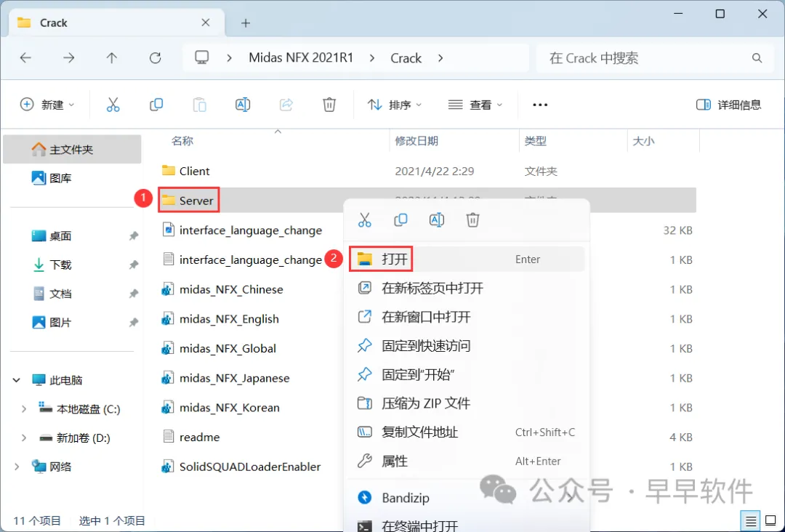Click Midas NFX 2021R1 breadcrumb
The image size is (785, 532).
301,58
